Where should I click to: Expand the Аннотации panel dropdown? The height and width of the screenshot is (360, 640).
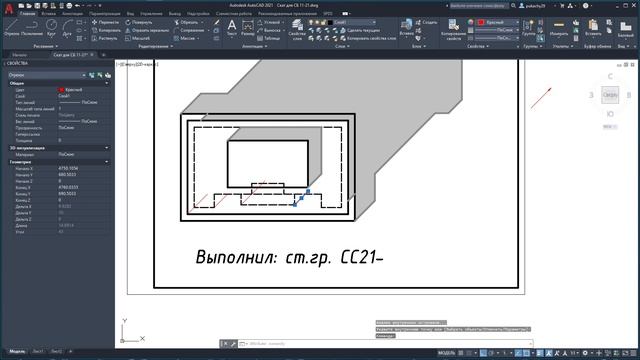click(x=254, y=46)
